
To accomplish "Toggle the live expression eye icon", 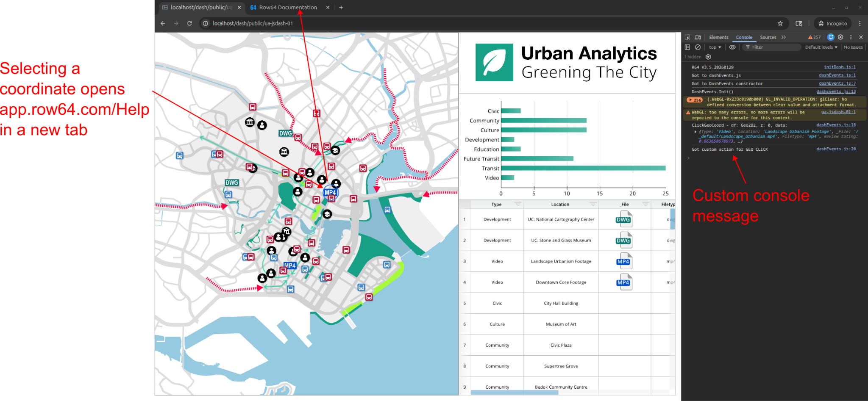I will 732,47.
